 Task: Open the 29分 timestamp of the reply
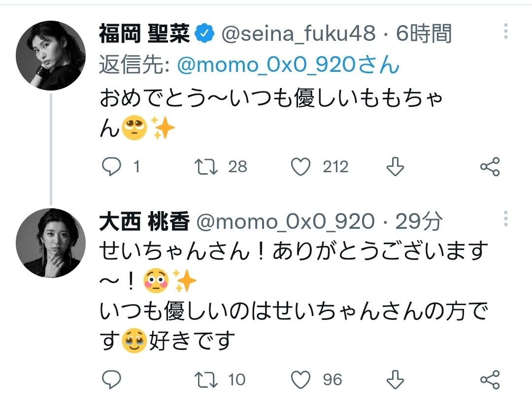coord(419,222)
